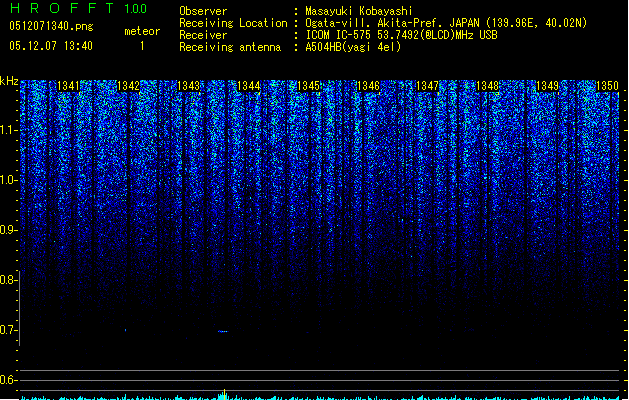Click the file name 0512071340.png

[x=51, y=26]
